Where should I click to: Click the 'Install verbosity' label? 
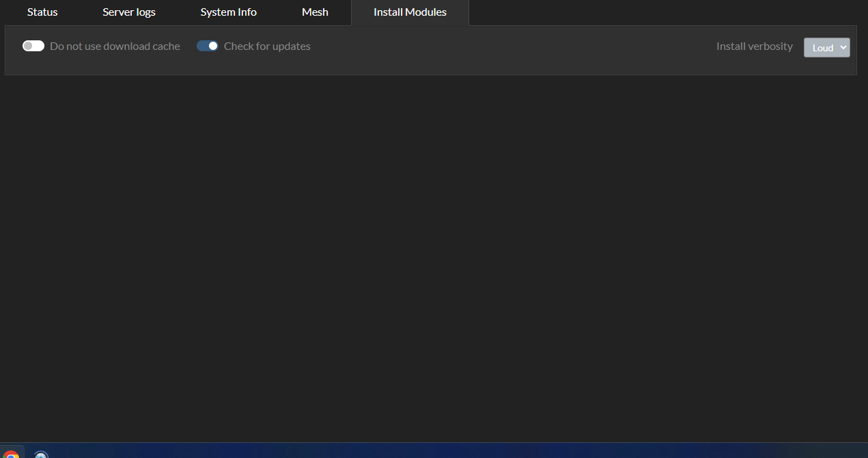click(x=755, y=46)
